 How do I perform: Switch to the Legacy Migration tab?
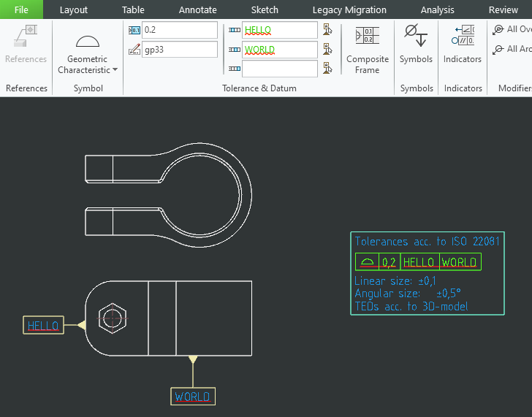click(x=349, y=9)
